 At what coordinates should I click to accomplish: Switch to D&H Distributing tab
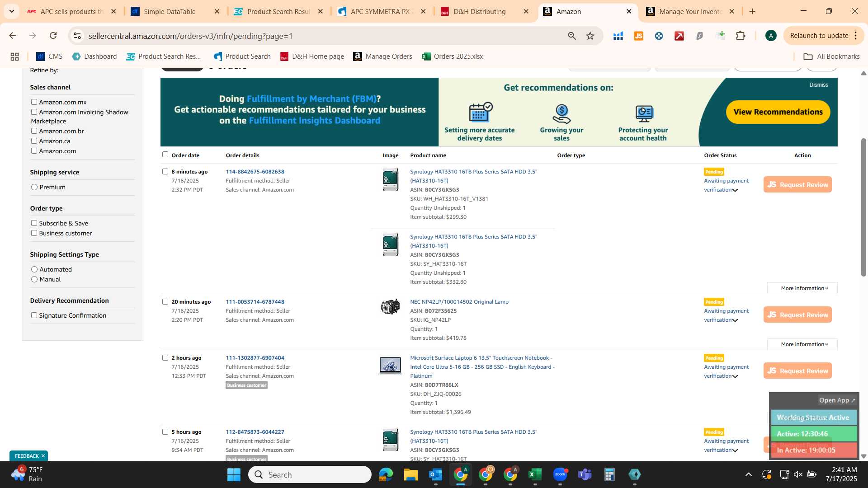[485, 11]
